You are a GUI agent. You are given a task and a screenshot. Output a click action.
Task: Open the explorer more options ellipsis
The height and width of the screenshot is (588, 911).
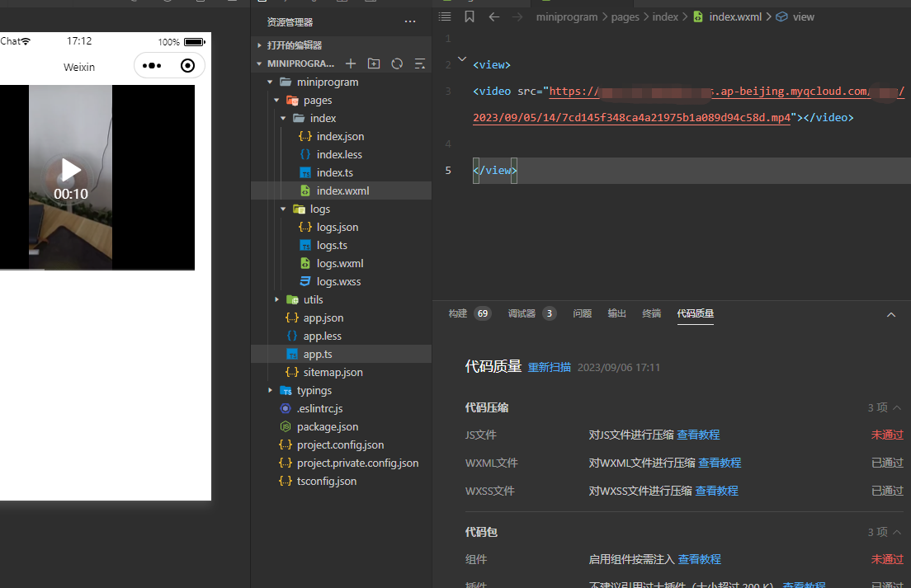click(410, 22)
